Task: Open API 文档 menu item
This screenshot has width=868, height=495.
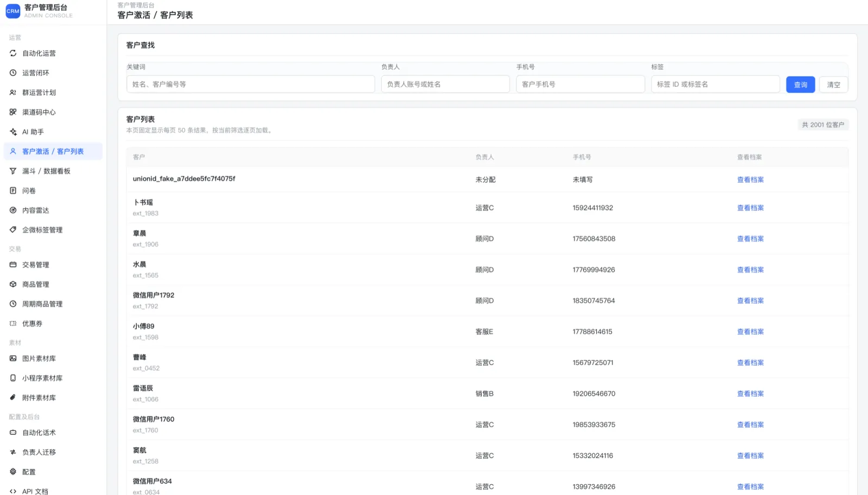Action: coord(53,491)
